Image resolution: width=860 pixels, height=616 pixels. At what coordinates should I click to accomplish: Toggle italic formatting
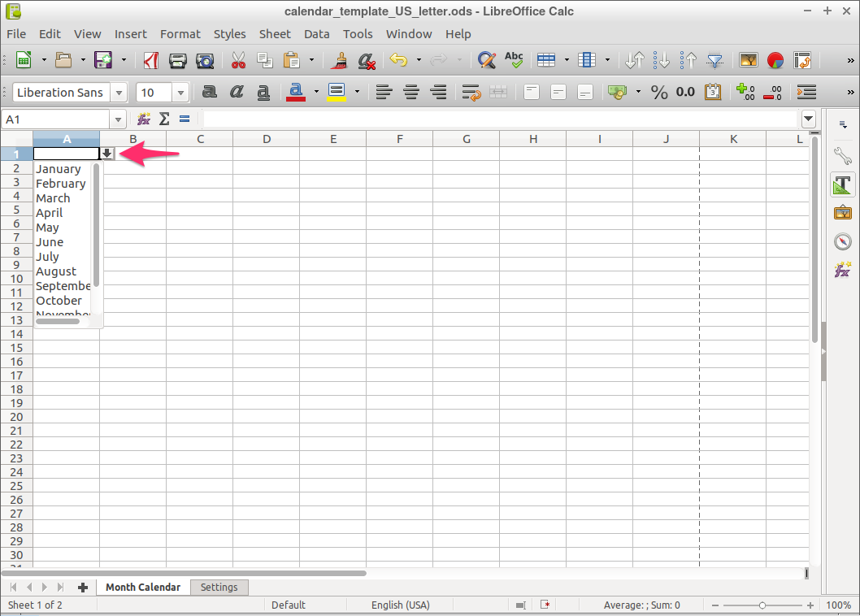coord(237,92)
